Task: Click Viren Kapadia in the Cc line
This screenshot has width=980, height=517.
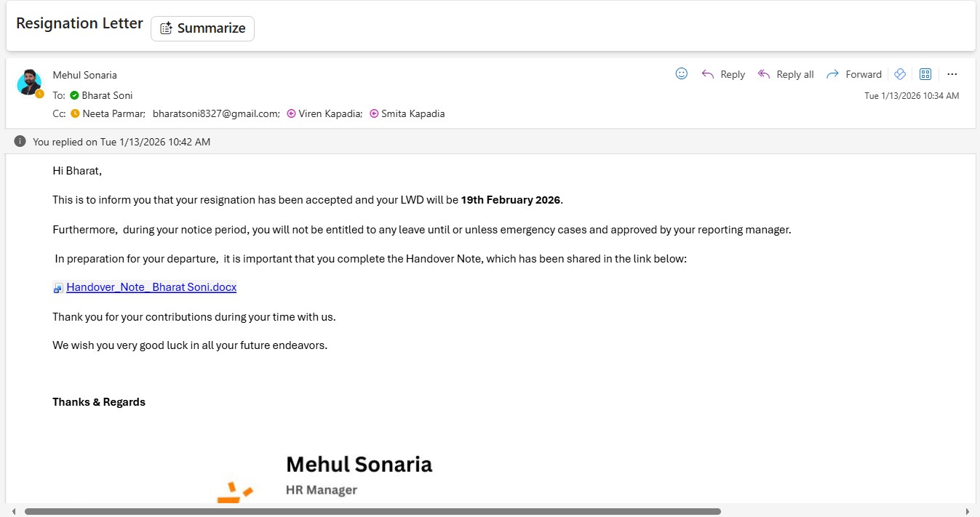Action: 330,113
